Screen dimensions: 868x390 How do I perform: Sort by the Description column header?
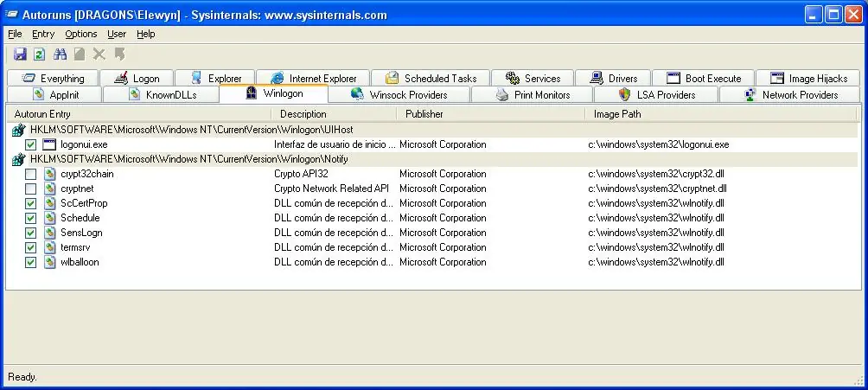coord(335,114)
